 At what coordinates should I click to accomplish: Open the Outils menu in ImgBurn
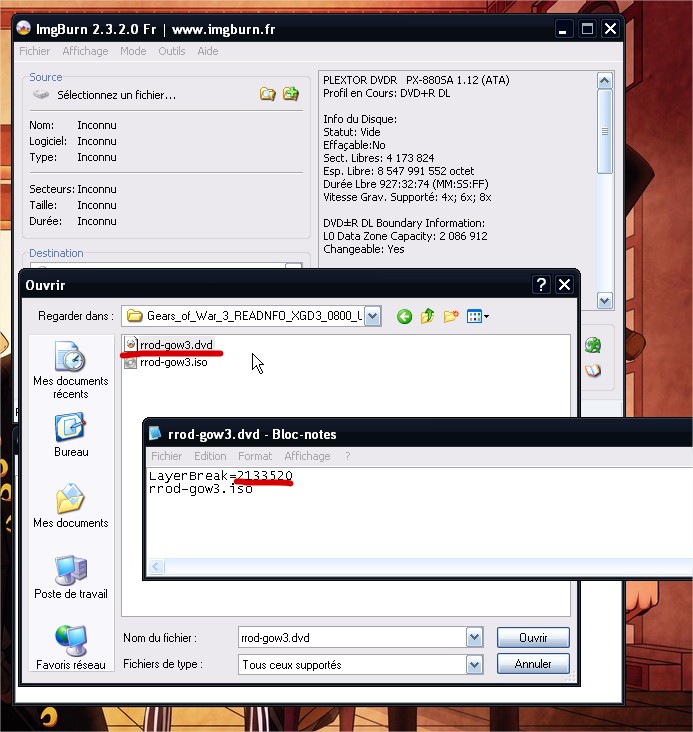[x=171, y=51]
